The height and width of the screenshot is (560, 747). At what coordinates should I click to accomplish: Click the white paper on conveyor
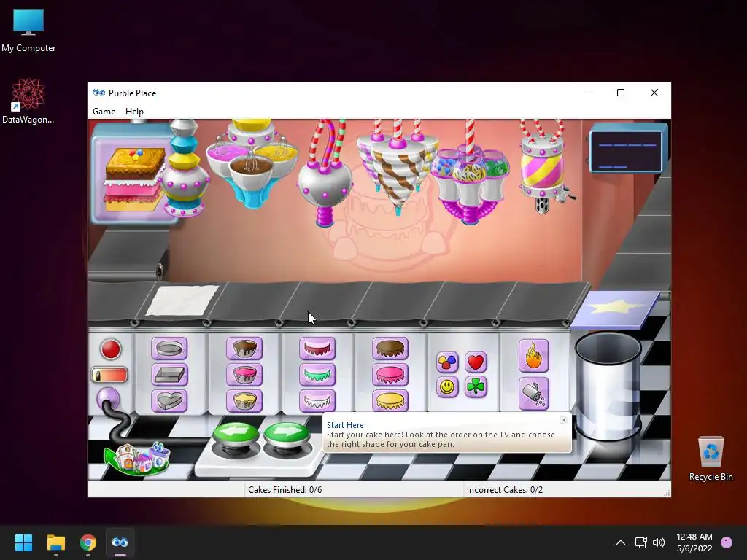pos(182,300)
